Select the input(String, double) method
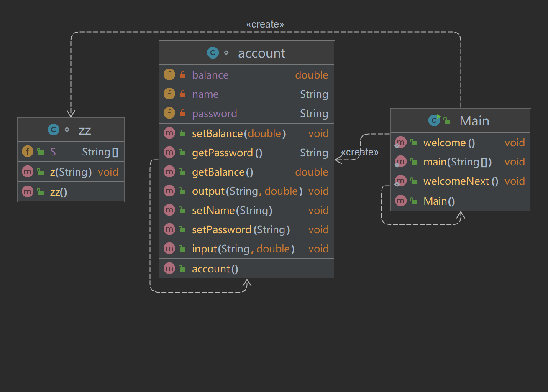The height and width of the screenshot is (392, 548). (243, 249)
